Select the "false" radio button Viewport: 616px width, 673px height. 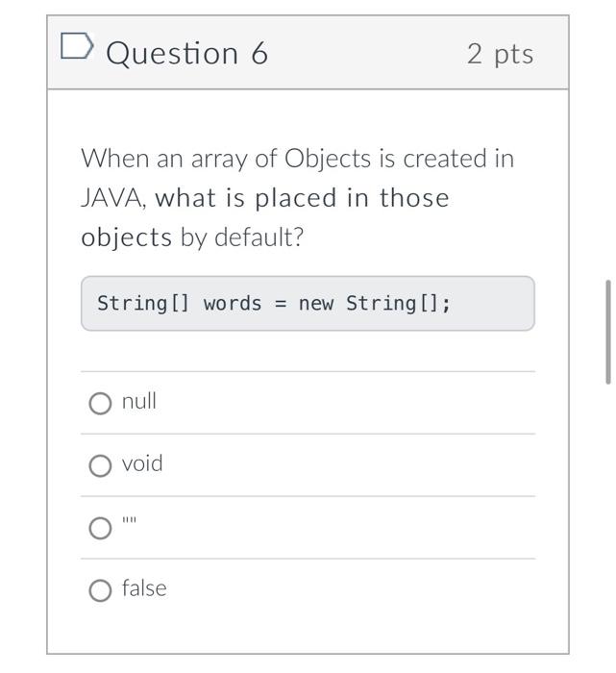click(x=100, y=590)
